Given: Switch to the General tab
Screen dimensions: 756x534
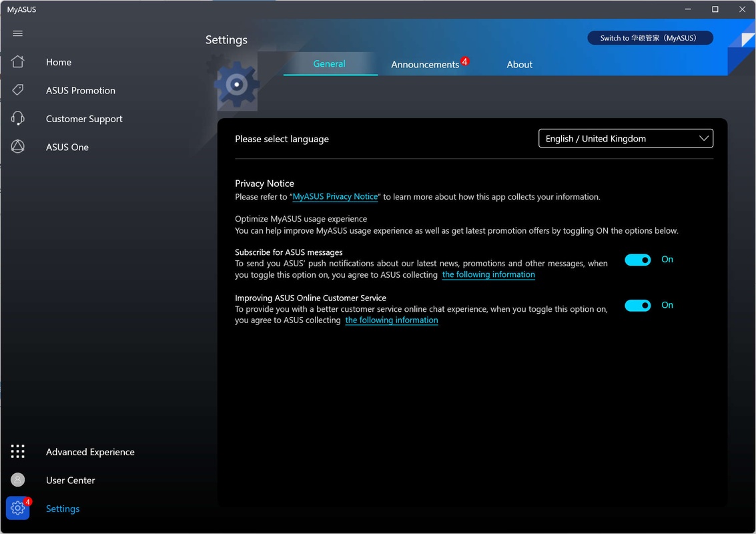Looking at the screenshot, I should click(330, 63).
